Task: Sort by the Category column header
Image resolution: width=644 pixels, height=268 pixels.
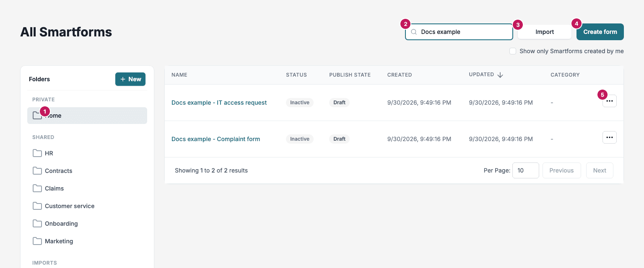Action: coord(565,75)
